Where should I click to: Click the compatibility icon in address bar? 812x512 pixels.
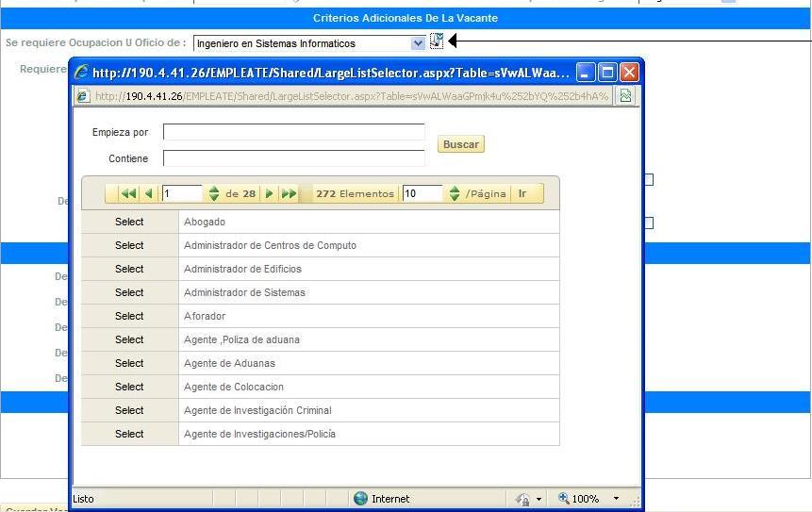pos(624,95)
